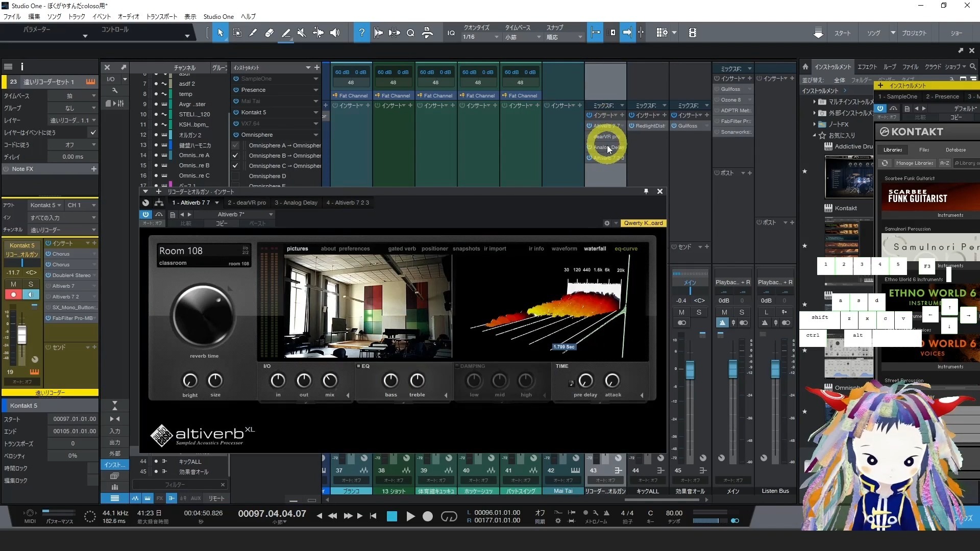Screen dimensions: 980x551
Task: Mute the Kontakt 5 inspector channel (M)
Action: [13, 284]
